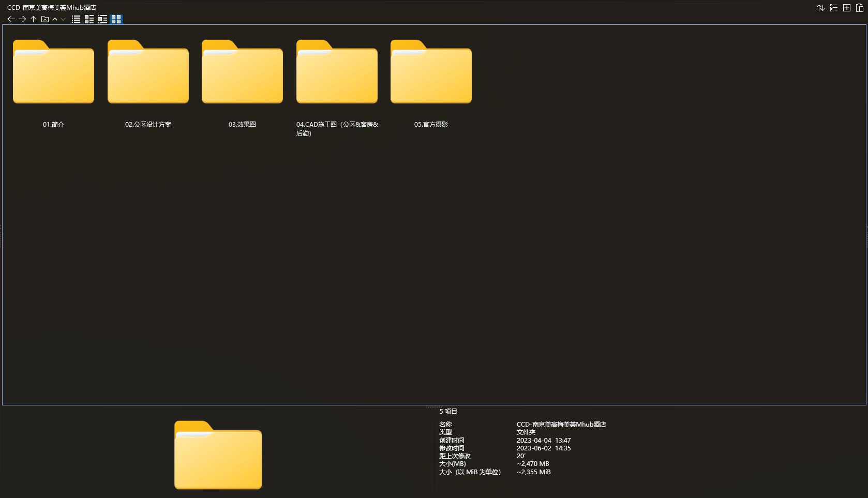This screenshot has height=498, width=868.
Task: Click the large preview folder thumbnail
Action: coord(218,455)
